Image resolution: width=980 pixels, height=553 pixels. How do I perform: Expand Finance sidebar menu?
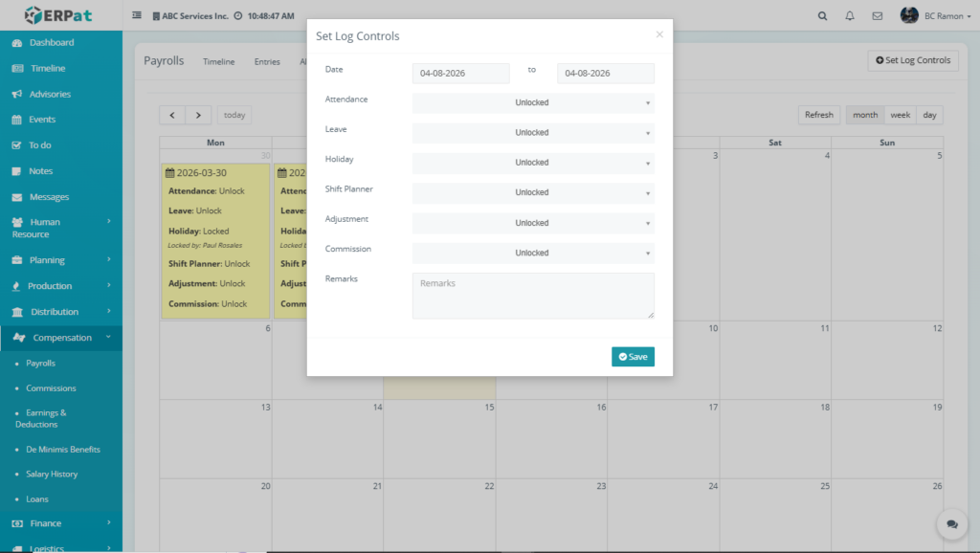coord(61,523)
